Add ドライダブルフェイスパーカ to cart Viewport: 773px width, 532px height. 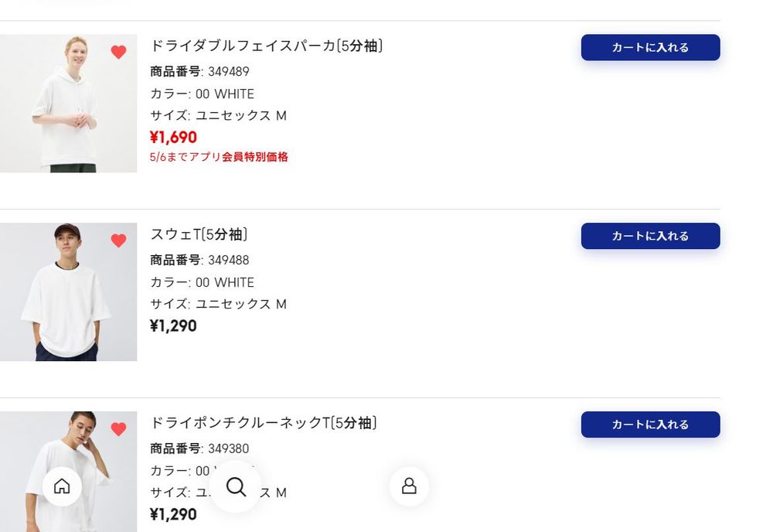tap(650, 47)
